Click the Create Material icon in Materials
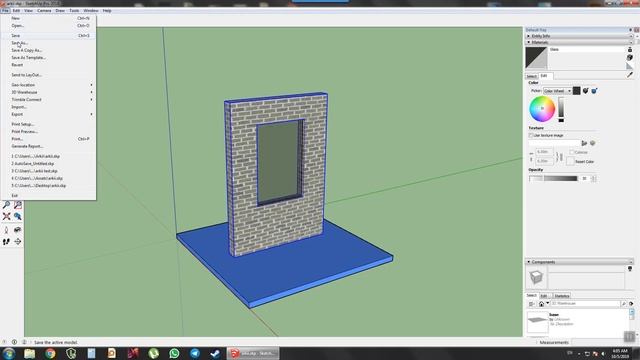The height and width of the screenshot is (360, 640). click(x=630, y=58)
